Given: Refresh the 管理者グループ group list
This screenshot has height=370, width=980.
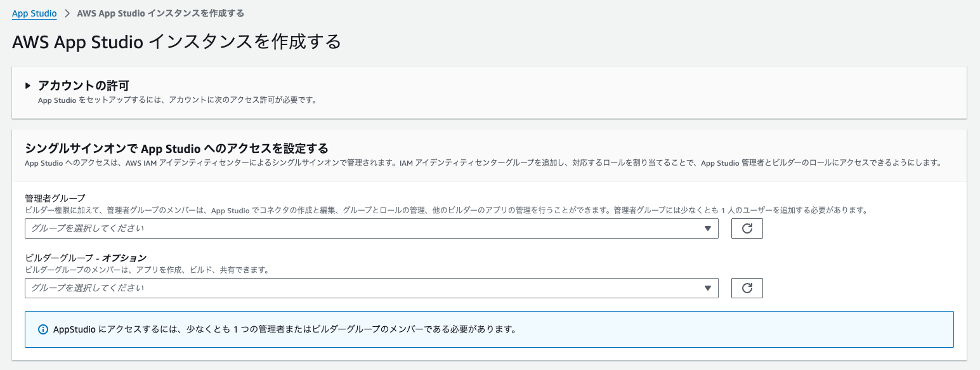Looking at the screenshot, I should coord(747,228).
